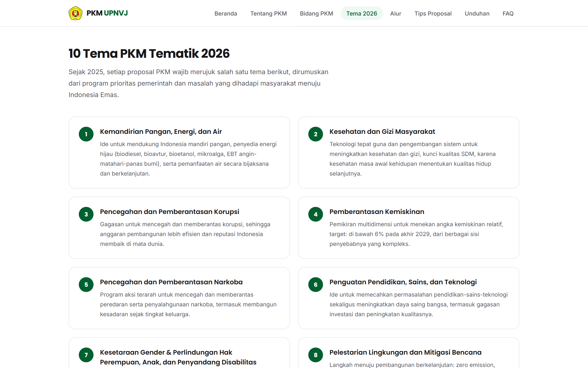Go to Tentang PKM page
588x368 pixels.
pyautogui.click(x=268, y=13)
